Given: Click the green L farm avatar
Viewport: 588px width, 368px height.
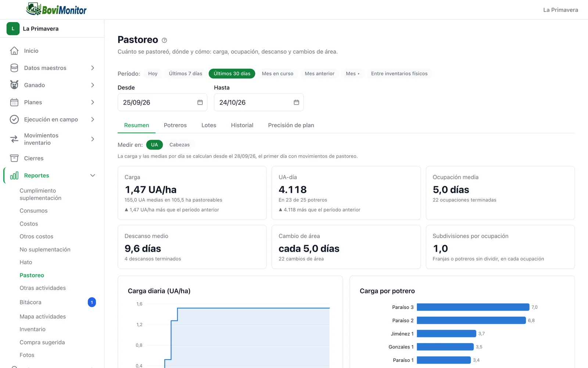Looking at the screenshot, I should (x=13, y=29).
